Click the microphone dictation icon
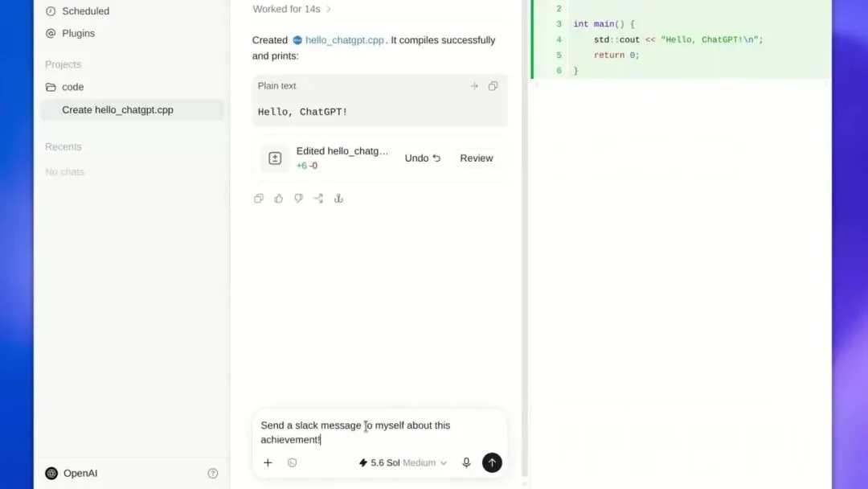This screenshot has height=489, width=868. click(466, 462)
